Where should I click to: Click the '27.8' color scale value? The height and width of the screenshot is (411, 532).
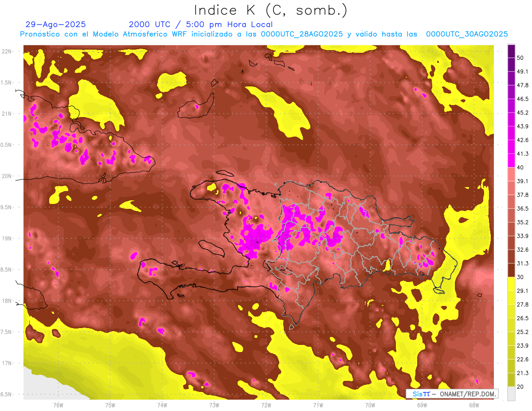click(523, 305)
